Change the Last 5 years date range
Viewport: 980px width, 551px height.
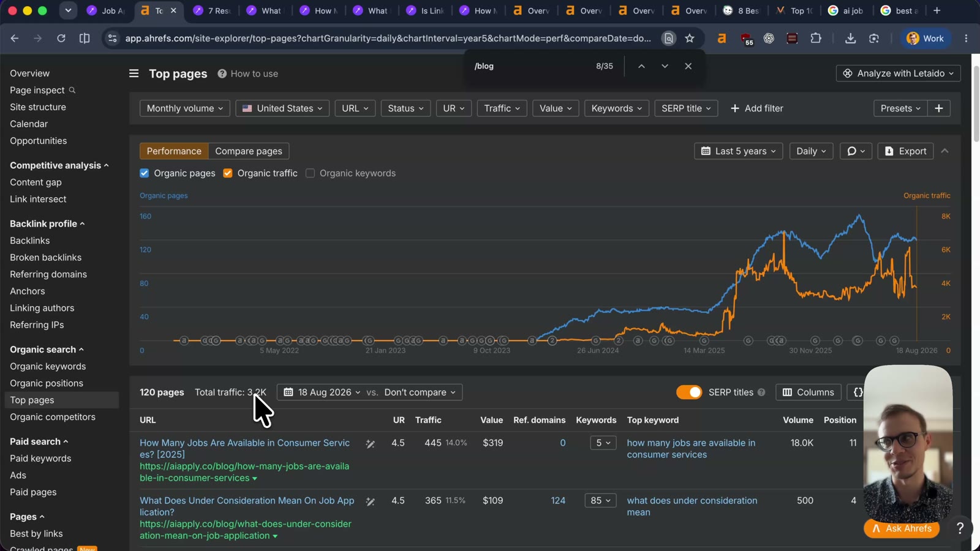(739, 151)
